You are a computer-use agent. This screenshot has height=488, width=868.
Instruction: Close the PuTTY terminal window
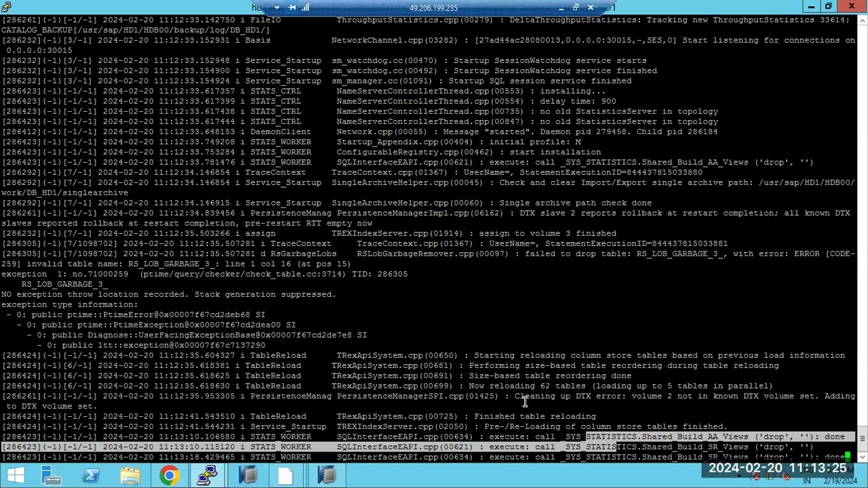[x=851, y=7]
